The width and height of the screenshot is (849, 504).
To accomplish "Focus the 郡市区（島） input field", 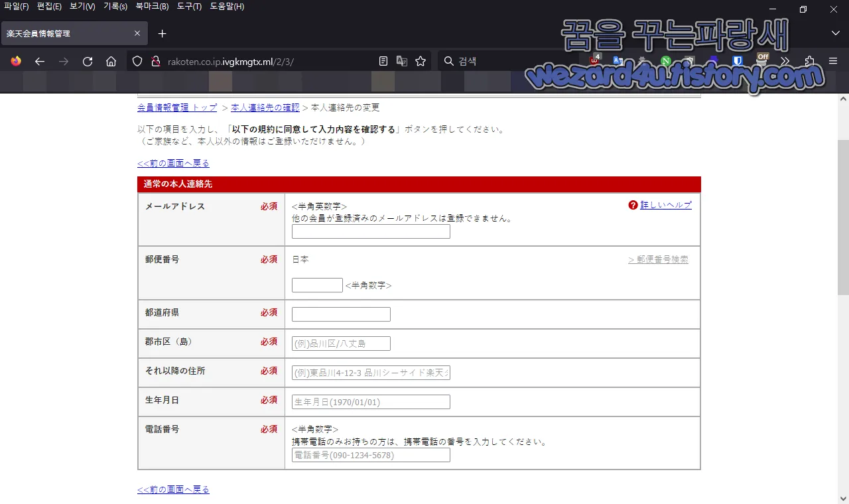I will tap(341, 344).
